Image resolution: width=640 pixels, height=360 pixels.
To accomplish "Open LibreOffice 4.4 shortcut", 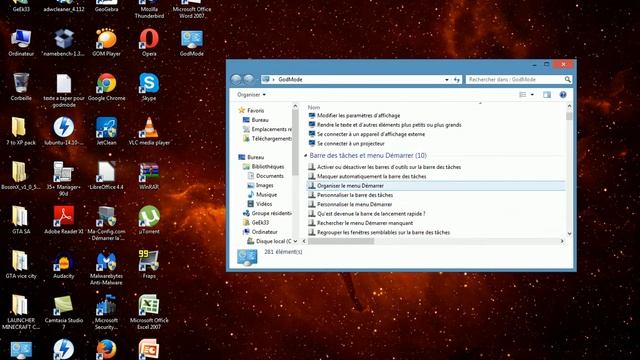I will 107,176.
